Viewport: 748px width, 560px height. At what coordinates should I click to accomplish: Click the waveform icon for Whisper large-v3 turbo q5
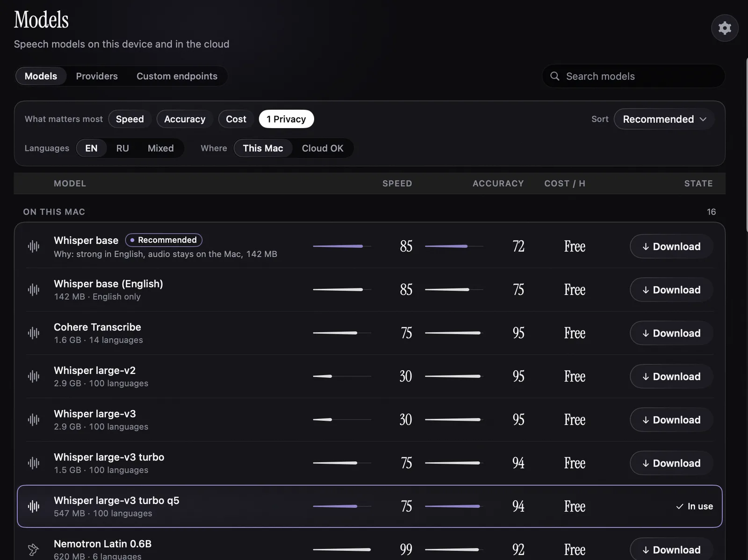[x=34, y=506]
